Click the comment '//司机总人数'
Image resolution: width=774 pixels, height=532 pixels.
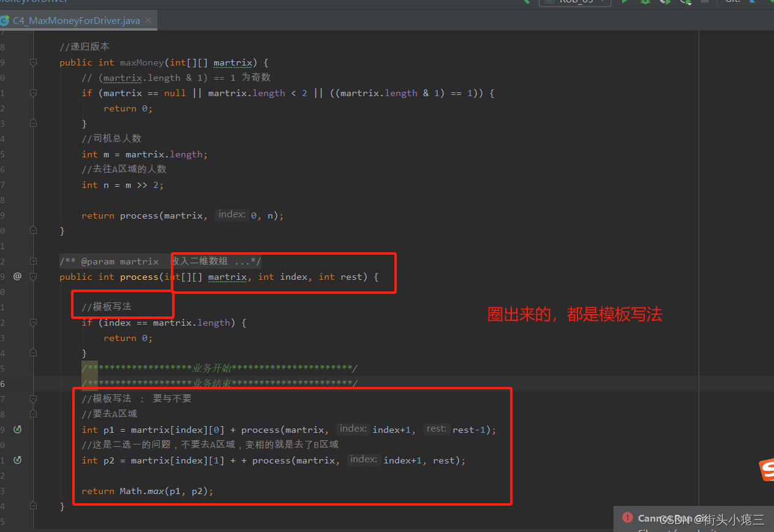click(x=111, y=139)
